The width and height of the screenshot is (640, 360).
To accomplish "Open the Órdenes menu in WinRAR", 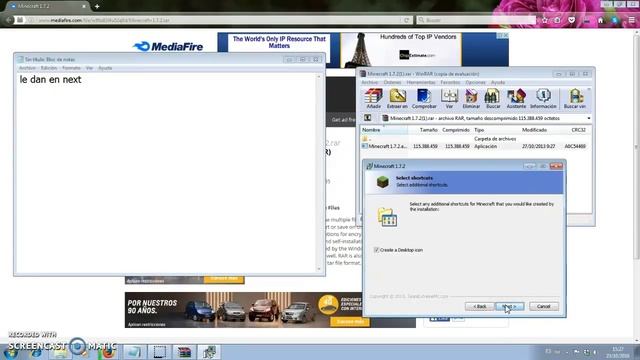I will 393,82.
